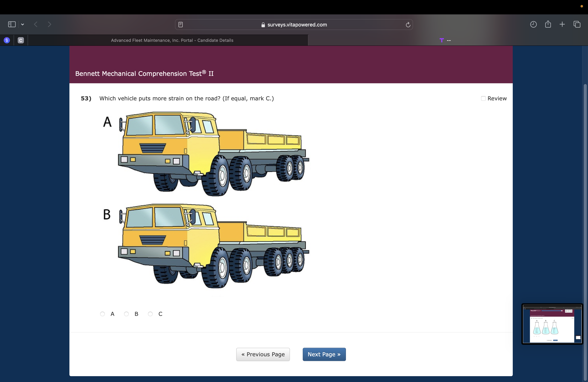
Task: Open sidebar options dropdown chevron
Action: [x=23, y=24]
